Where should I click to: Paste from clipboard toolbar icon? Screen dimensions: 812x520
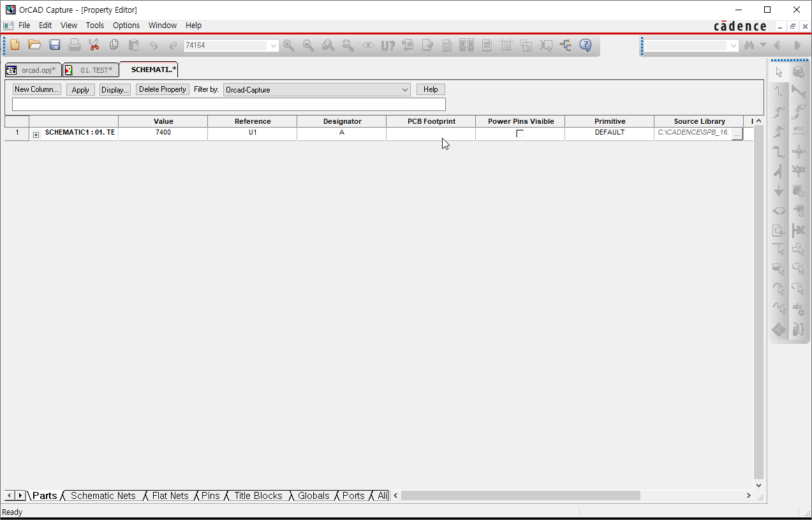point(134,45)
